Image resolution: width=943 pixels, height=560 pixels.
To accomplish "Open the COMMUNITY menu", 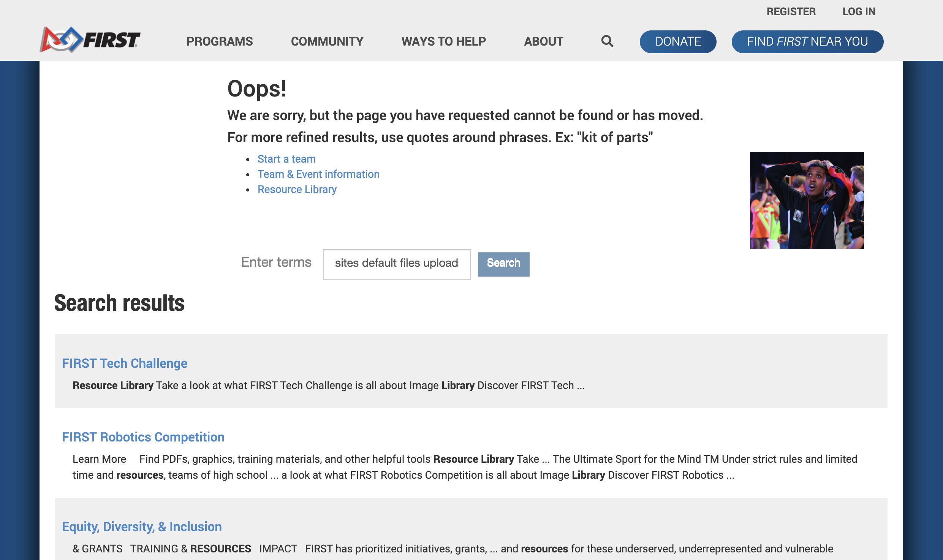I will [327, 41].
